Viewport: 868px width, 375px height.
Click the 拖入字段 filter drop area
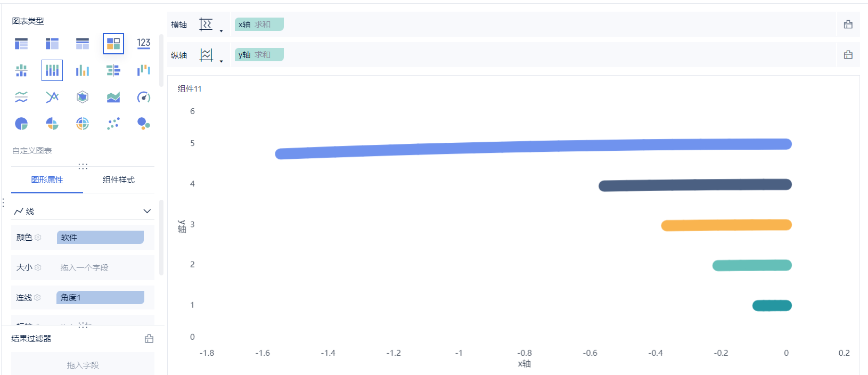(x=83, y=365)
